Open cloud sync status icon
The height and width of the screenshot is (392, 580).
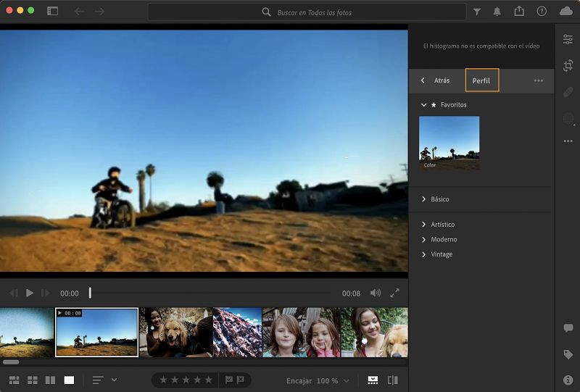click(566, 11)
